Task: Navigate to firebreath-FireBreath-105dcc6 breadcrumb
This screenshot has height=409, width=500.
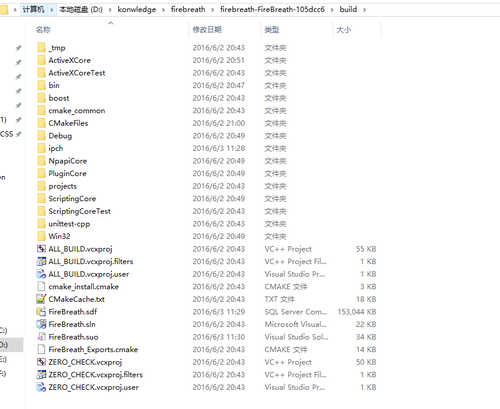Action: (x=272, y=9)
